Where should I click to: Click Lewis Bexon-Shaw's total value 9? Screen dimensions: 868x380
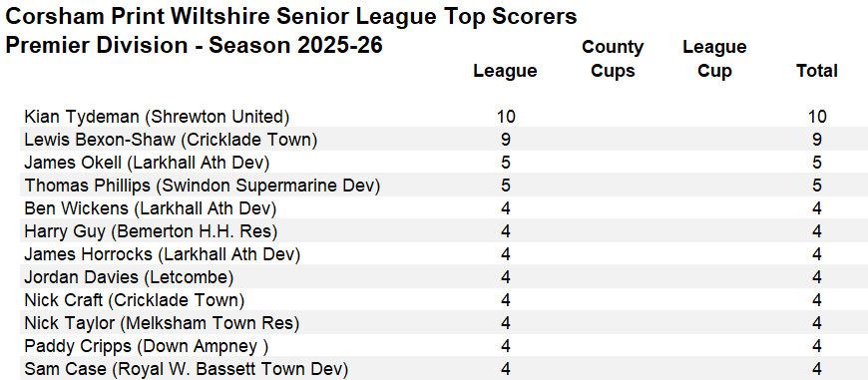tap(817, 140)
